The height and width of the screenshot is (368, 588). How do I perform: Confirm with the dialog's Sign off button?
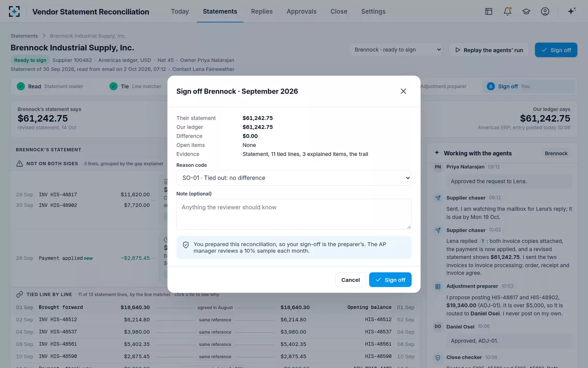pos(390,280)
